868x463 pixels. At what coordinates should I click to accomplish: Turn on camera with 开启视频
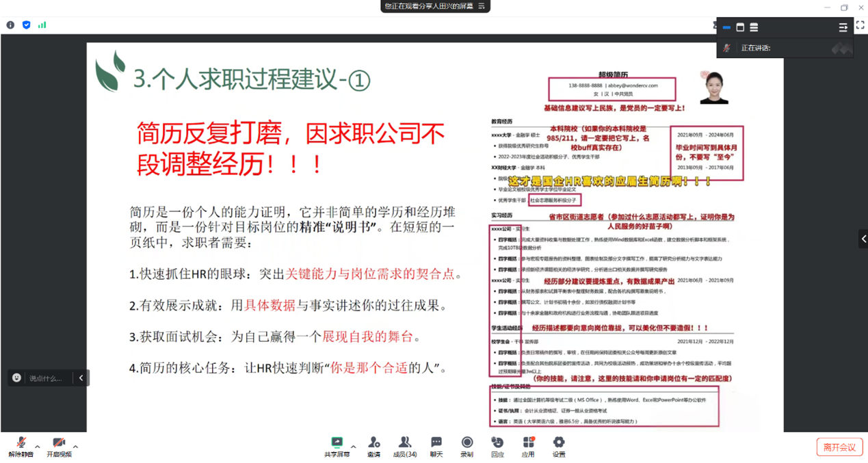pyautogui.click(x=59, y=447)
